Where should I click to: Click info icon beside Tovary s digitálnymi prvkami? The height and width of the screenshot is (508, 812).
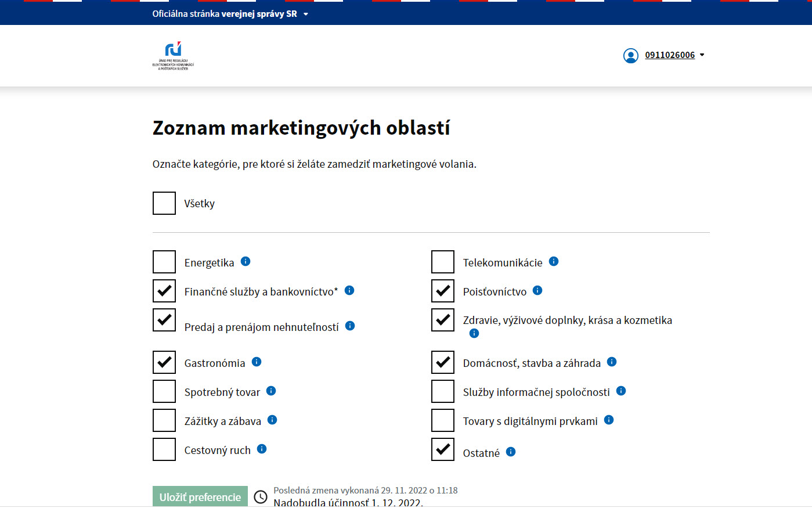click(x=609, y=420)
